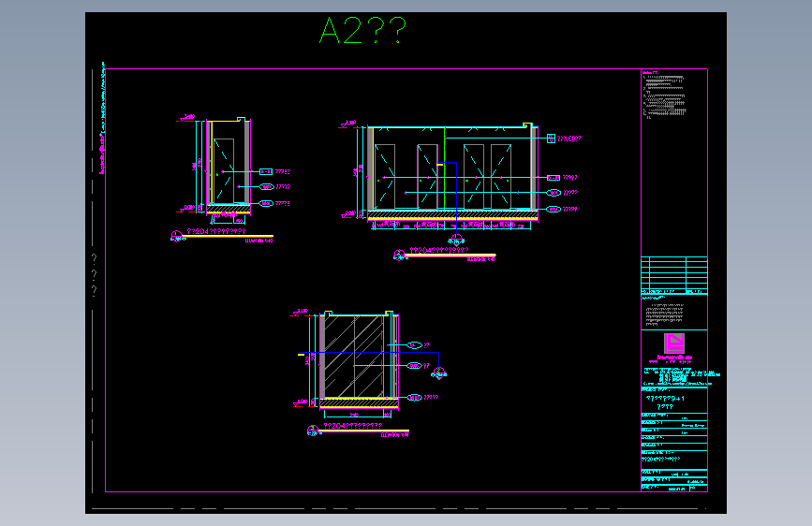
Task: Select the dimension string below glass-panel elevation
Action: tap(358, 415)
